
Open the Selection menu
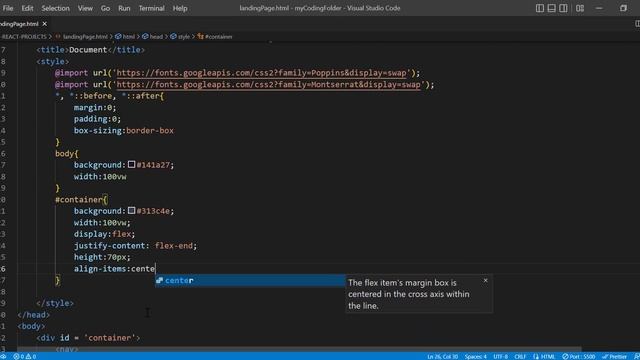pos(56,8)
